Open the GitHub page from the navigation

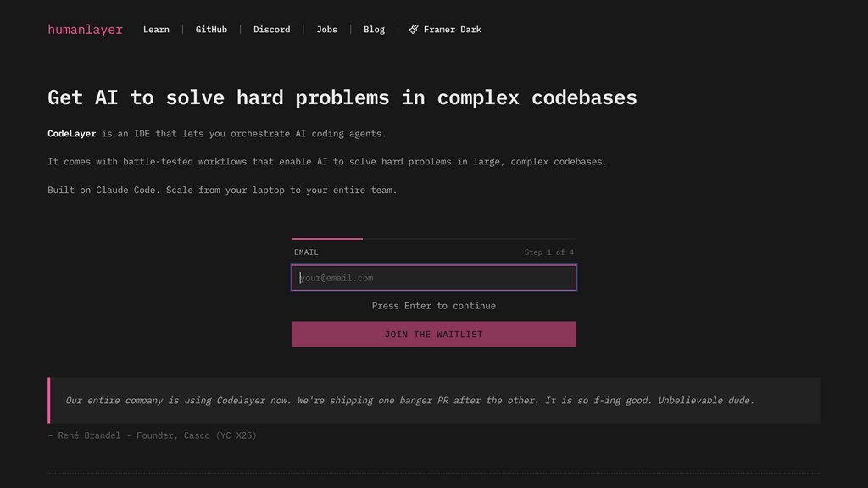pos(211,29)
